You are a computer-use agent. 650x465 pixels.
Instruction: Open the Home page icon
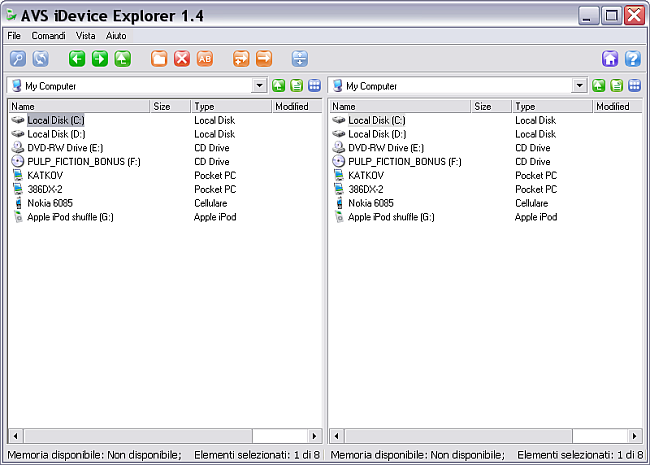[610, 58]
